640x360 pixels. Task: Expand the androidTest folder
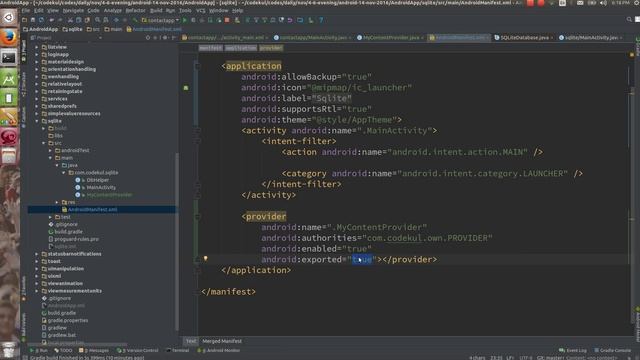tap(50, 150)
